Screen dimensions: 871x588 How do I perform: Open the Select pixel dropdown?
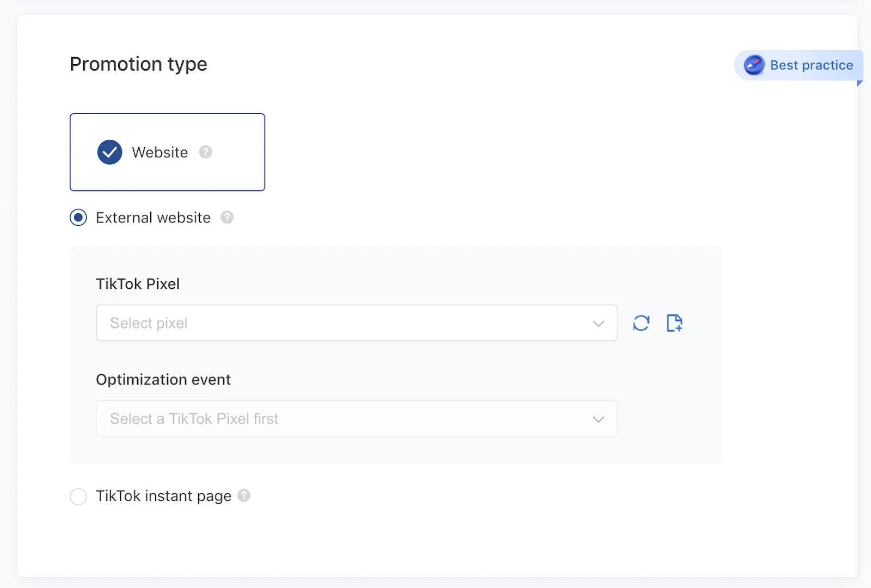tap(357, 323)
